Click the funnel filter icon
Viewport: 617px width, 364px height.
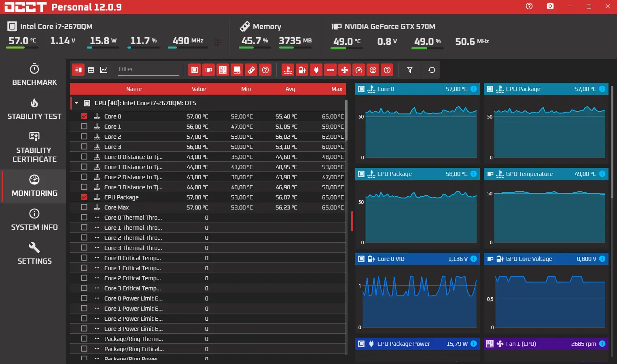tap(410, 70)
